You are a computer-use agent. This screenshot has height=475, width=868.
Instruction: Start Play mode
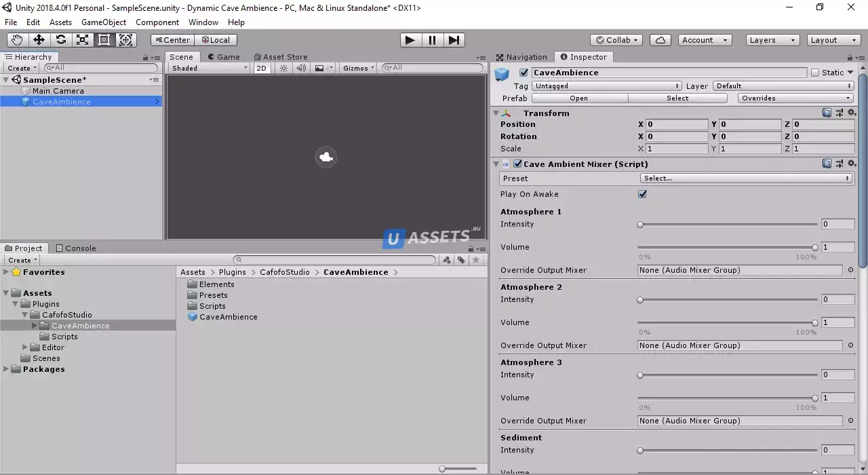(410, 40)
